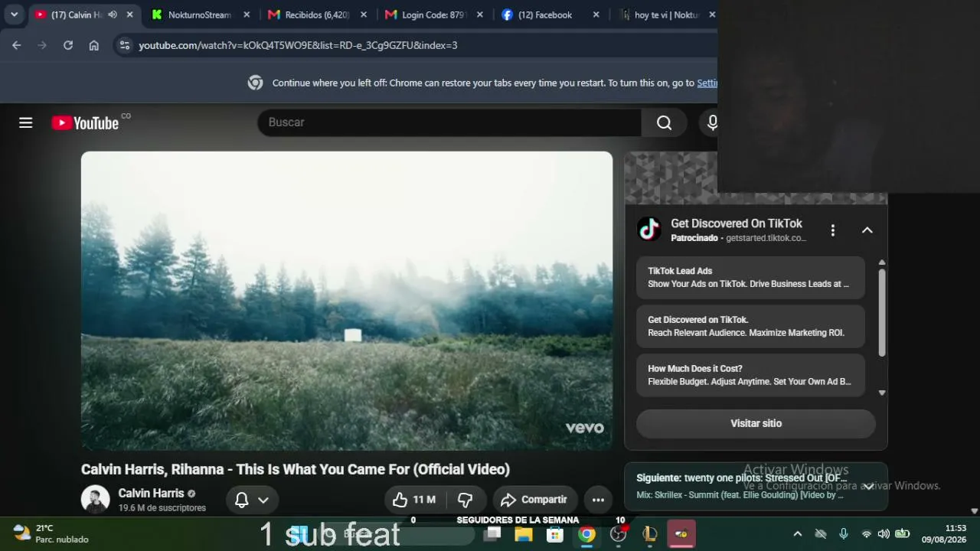Open the YouTube hamburger guide menu
The width and height of the screenshot is (980, 551).
pos(26,122)
